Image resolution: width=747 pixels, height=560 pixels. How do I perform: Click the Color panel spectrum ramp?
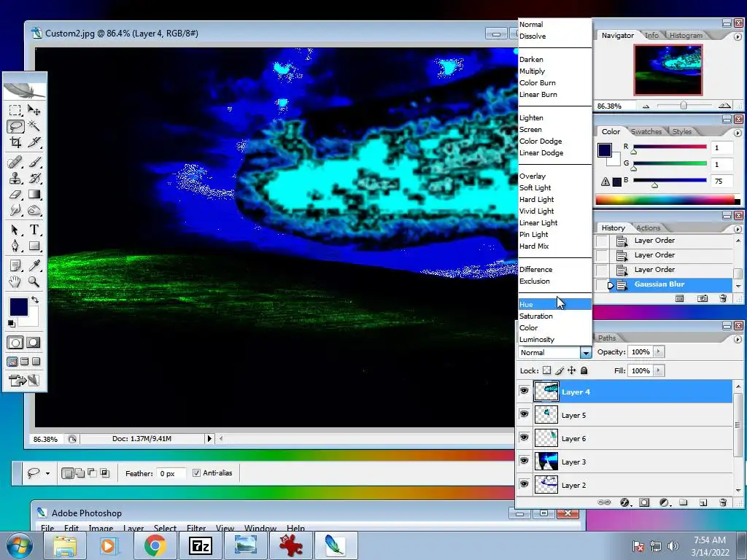click(x=667, y=201)
